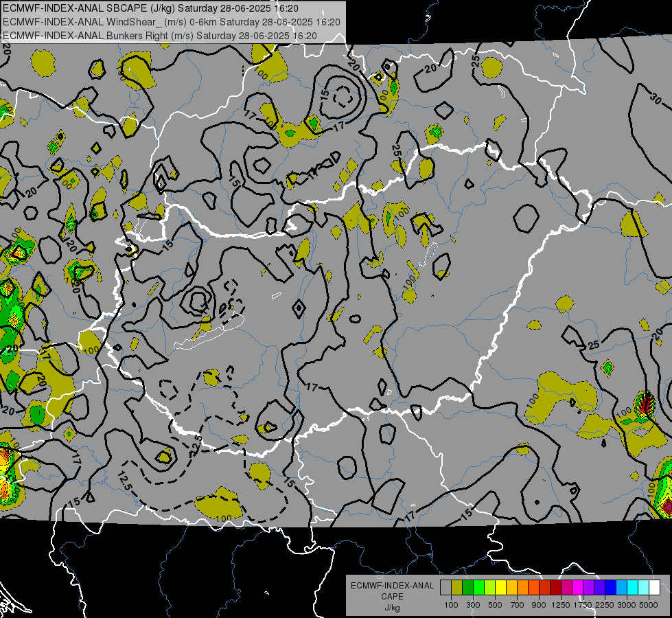Click the legend value '1250'
Viewport: 672px width, 618px height.
561,605
